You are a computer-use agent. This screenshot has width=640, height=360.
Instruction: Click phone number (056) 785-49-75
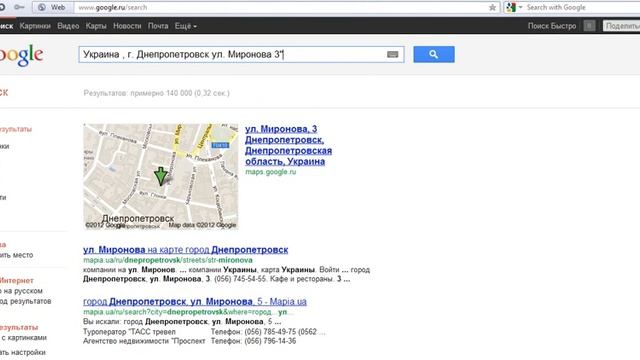[270, 332]
